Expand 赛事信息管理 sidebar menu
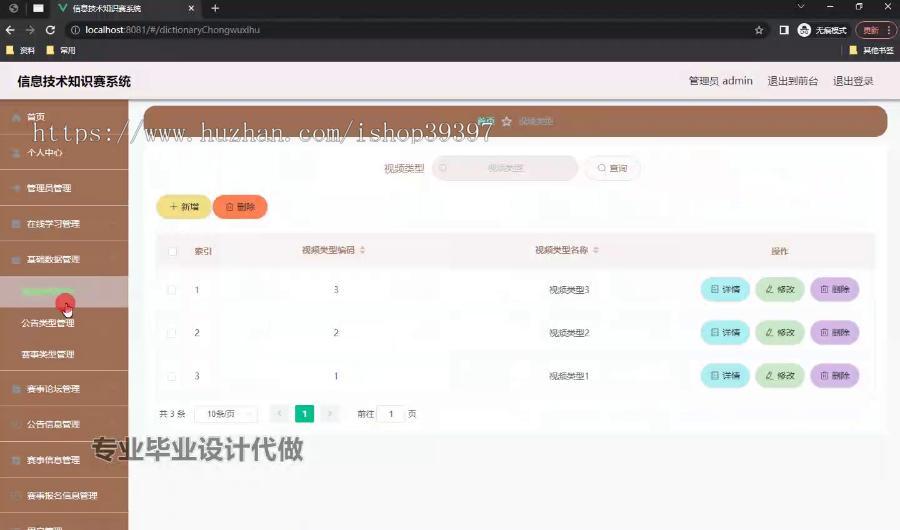The image size is (900, 530). tap(64, 460)
